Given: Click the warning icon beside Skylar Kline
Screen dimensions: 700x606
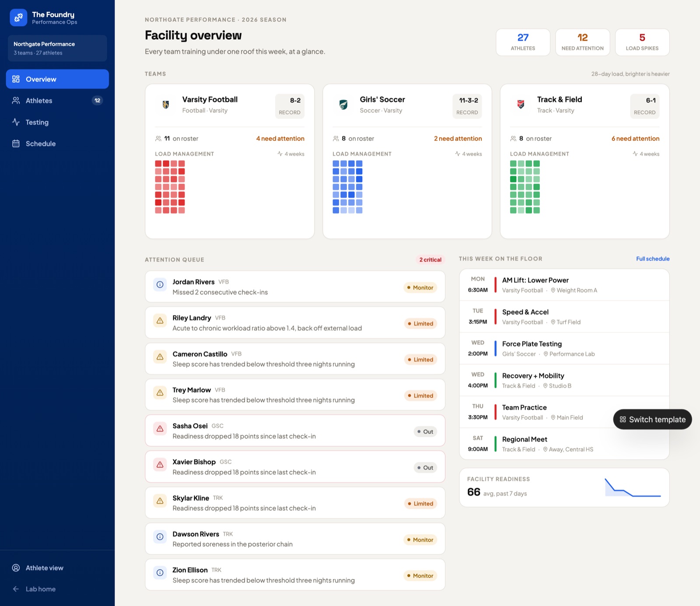Looking at the screenshot, I should (160, 501).
